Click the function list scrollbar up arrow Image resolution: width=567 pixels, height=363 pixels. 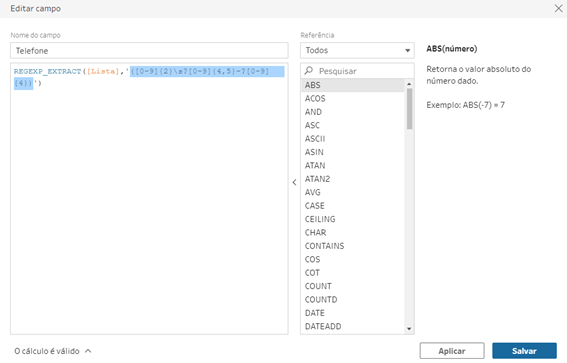(x=409, y=84)
